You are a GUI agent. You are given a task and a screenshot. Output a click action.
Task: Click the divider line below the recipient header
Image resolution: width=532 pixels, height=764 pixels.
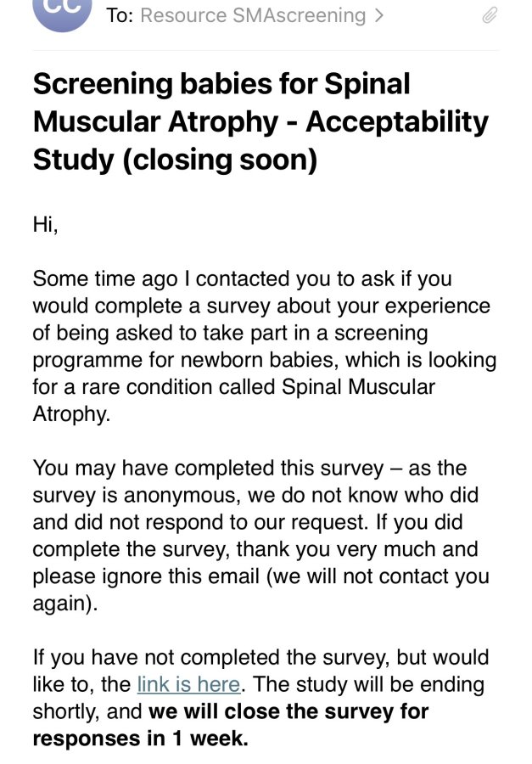click(x=266, y=50)
